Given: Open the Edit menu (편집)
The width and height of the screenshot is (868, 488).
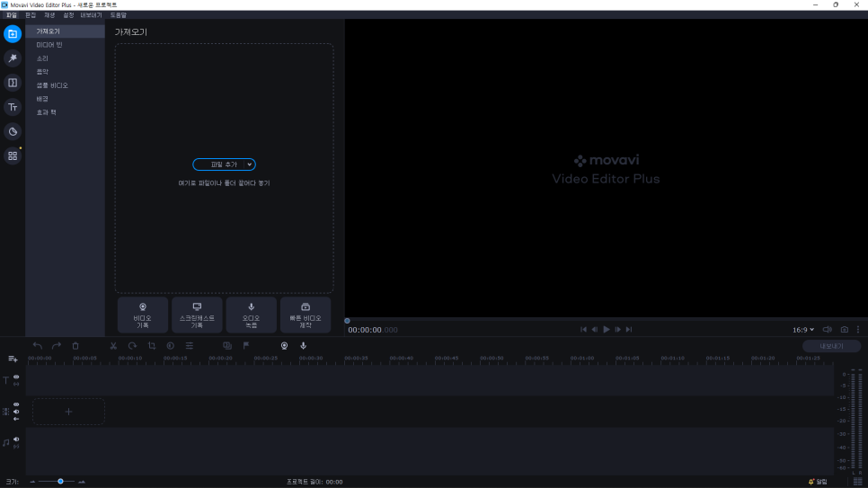Looking at the screenshot, I should tap(31, 15).
